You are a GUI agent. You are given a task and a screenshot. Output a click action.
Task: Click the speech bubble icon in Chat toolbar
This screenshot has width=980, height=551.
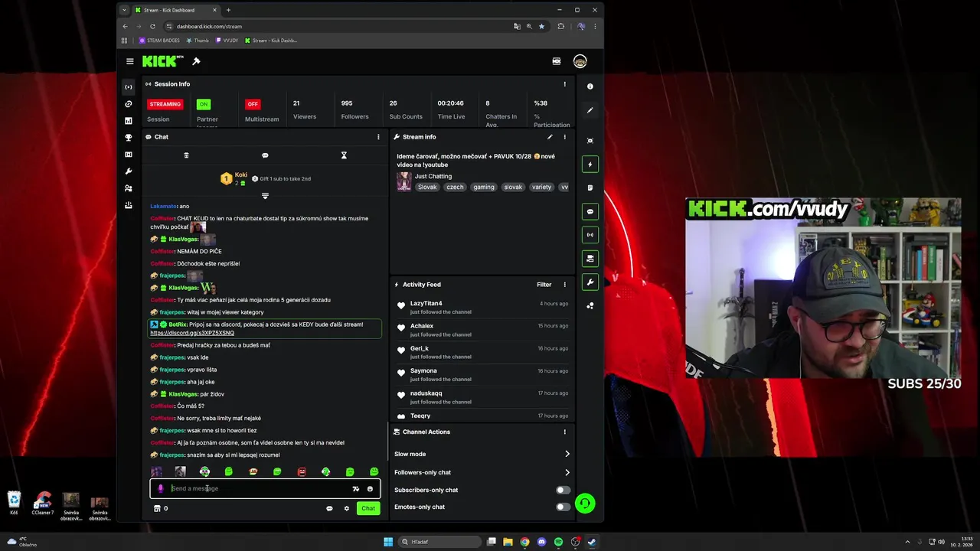pos(265,155)
